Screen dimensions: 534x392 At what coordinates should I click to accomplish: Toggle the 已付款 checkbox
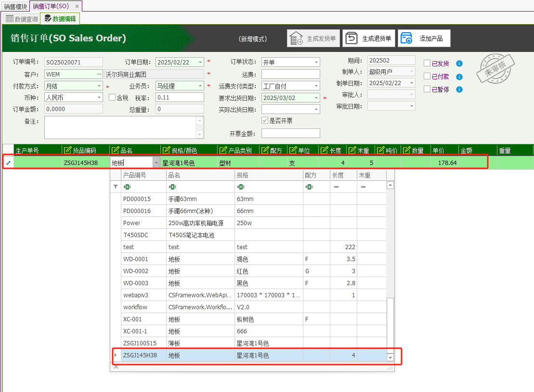click(427, 76)
